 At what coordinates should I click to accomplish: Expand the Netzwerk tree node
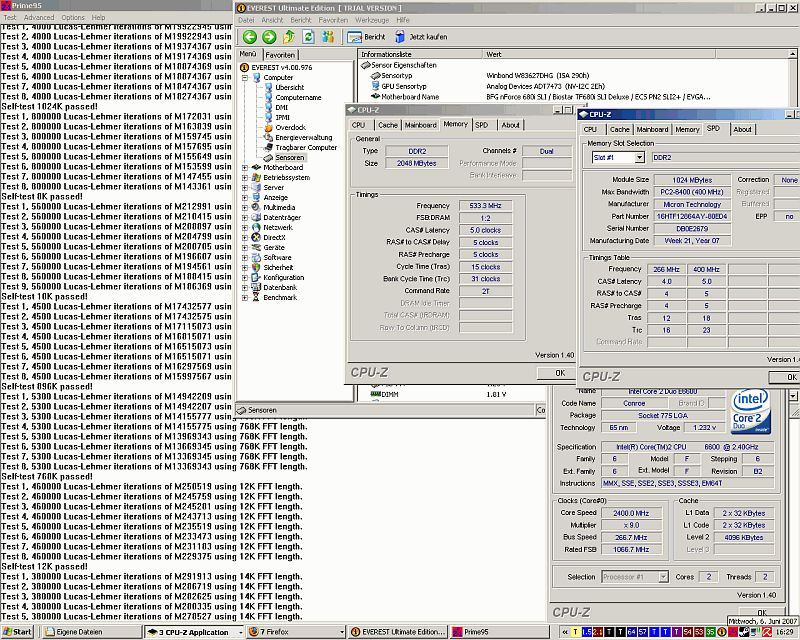click(245, 228)
